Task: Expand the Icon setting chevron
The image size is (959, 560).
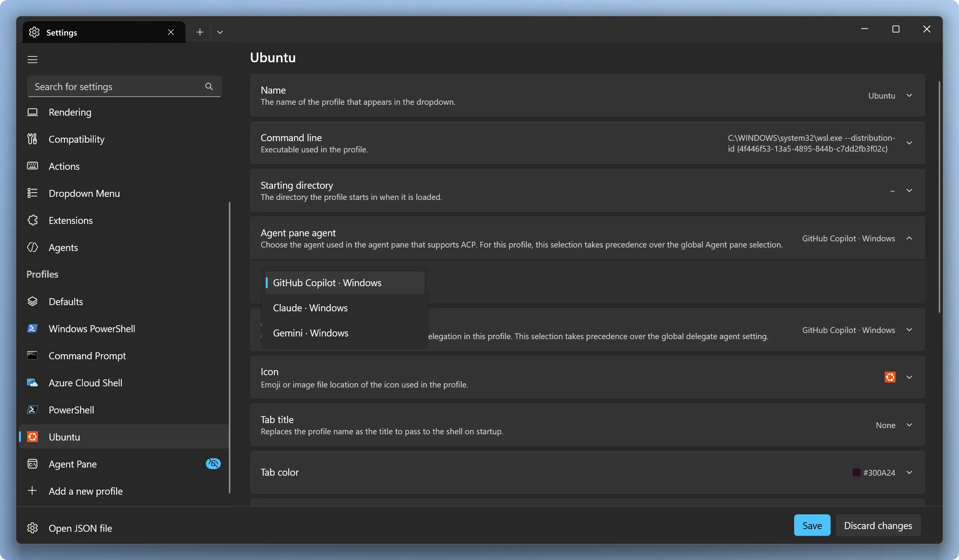Action: [909, 377]
